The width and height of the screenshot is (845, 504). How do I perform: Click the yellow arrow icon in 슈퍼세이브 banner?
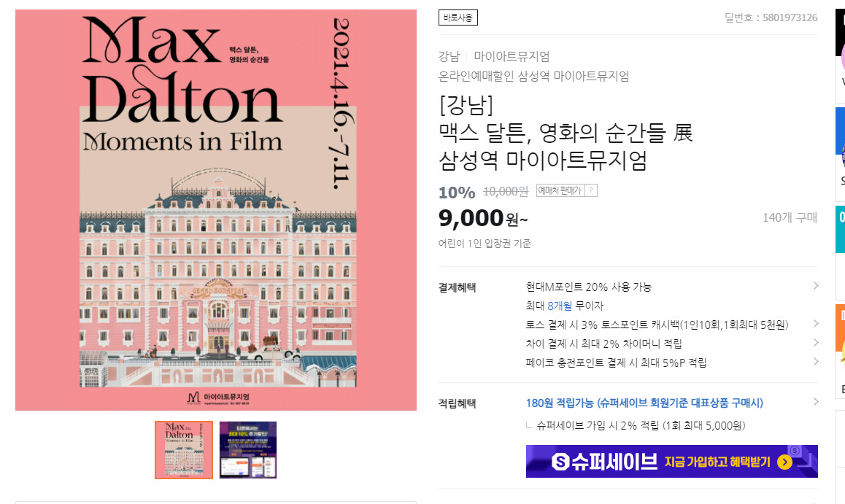click(x=784, y=462)
